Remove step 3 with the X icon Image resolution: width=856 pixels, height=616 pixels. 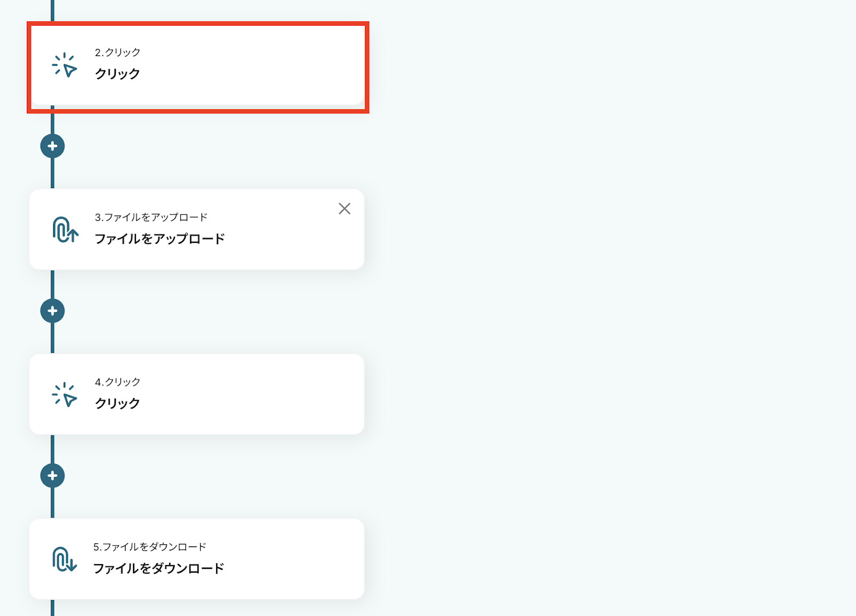point(345,209)
